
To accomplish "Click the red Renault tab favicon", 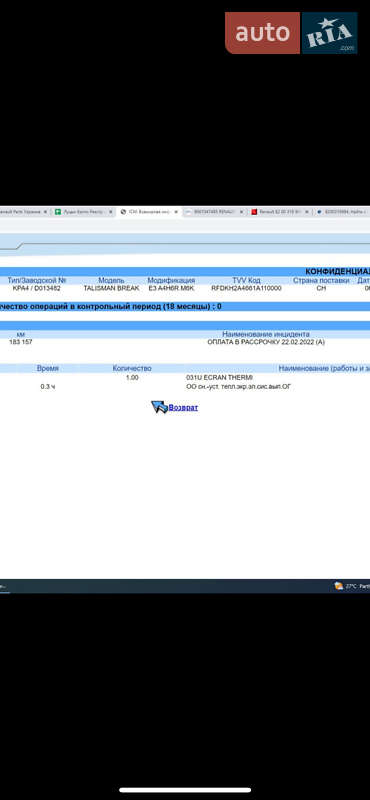I will click(x=254, y=212).
